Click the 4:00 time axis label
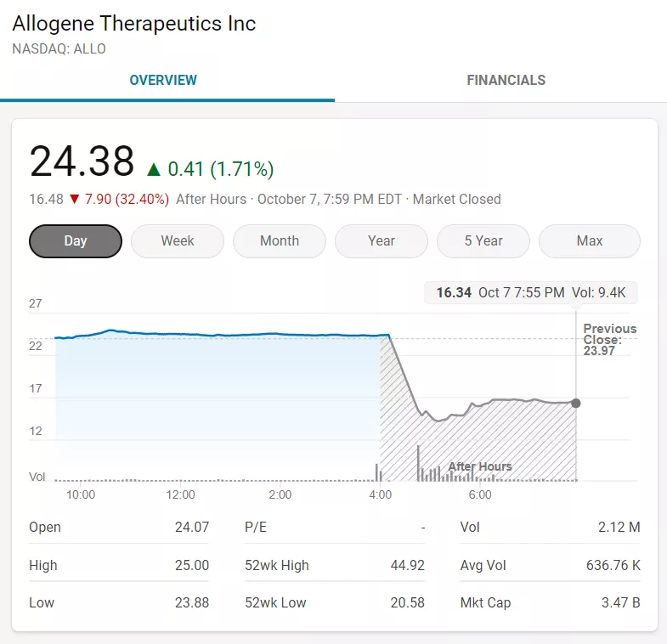 pyautogui.click(x=380, y=494)
